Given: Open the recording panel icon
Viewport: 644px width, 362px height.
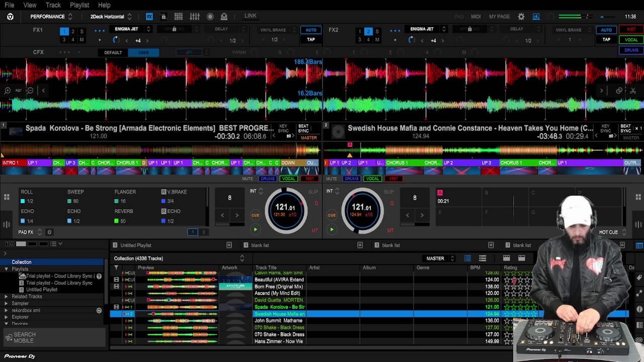Looking at the screenshot, I should 210,17.
